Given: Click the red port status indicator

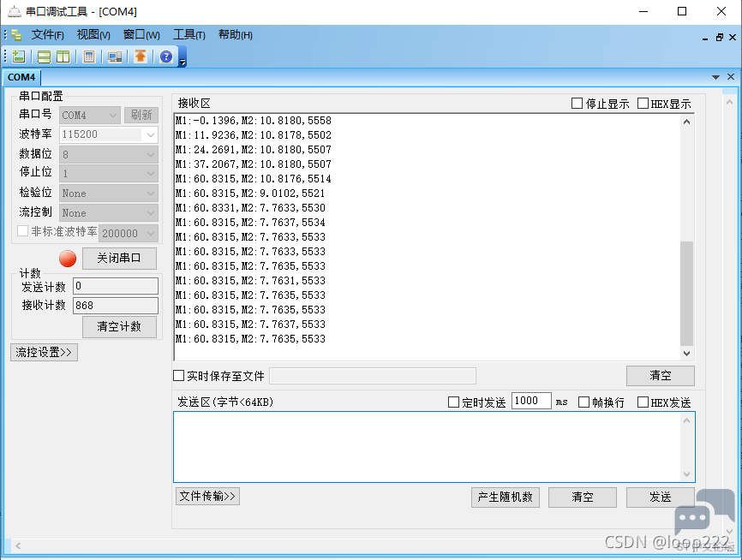Looking at the screenshot, I should pyautogui.click(x=68, y=259).
